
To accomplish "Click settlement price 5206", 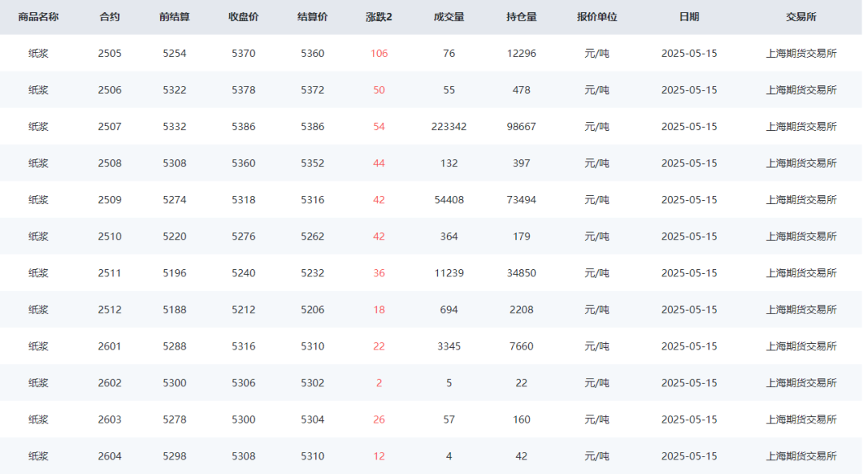I will point(312,310).
